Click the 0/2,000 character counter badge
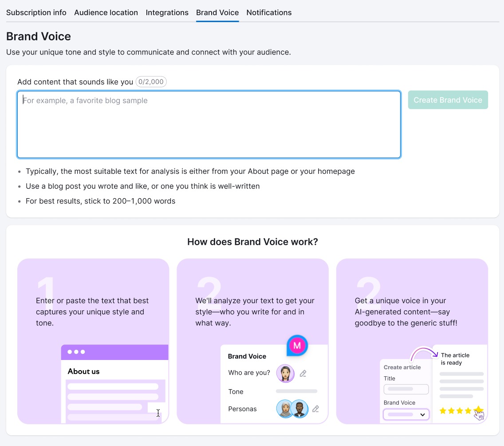 coord(151,82)
